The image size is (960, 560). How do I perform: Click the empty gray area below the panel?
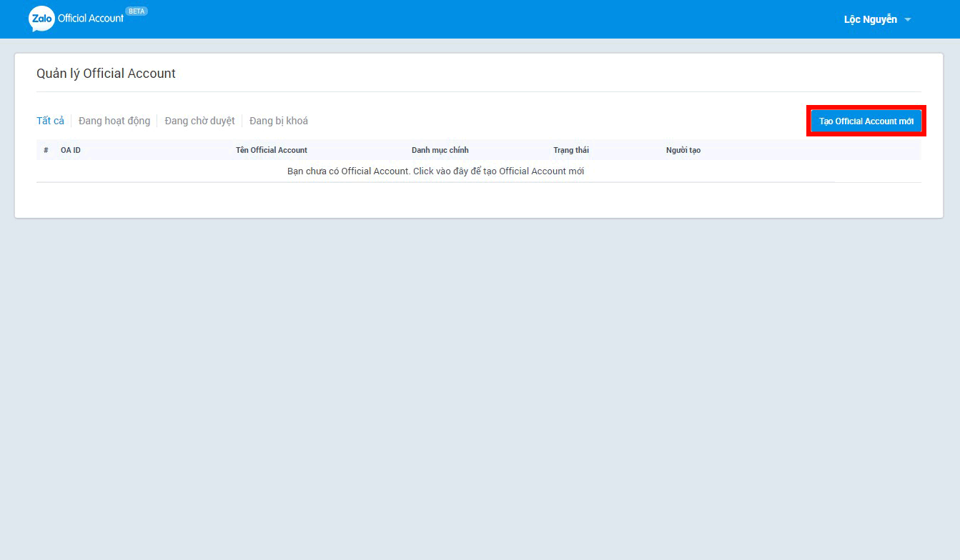click(479, 386)
